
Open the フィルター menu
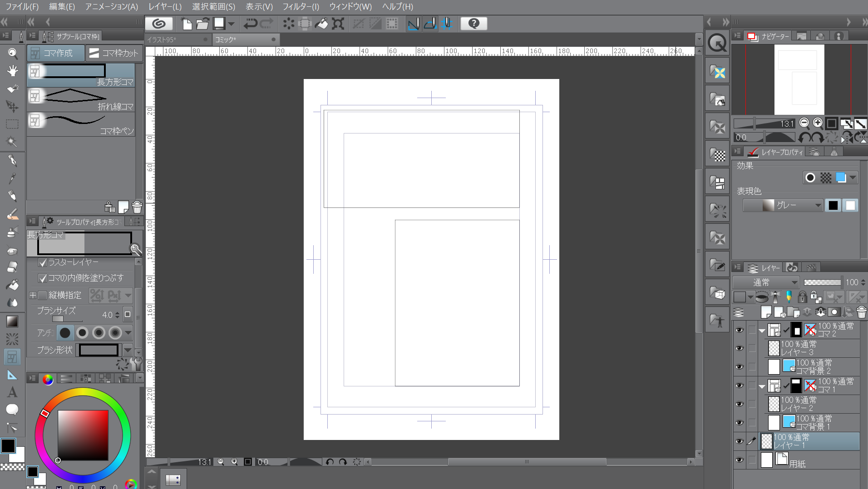pos(301,6)
